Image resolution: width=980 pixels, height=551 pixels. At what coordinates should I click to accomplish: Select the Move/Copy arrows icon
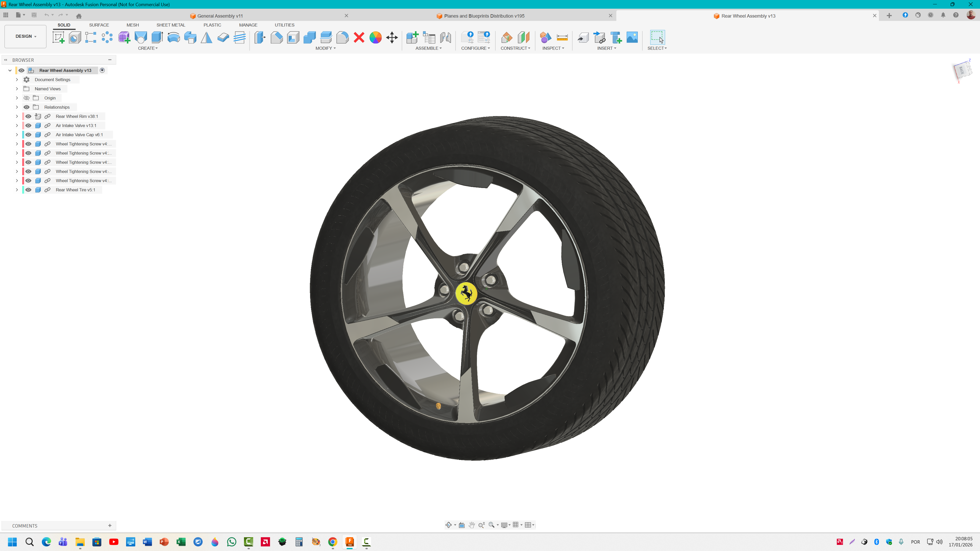pos(391,37)
